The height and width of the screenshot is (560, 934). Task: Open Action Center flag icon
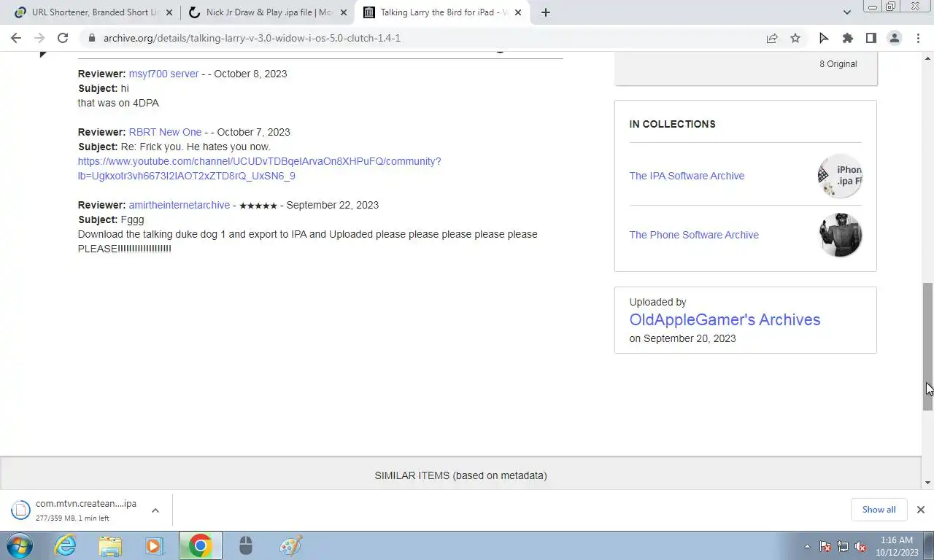coord(825,546)
